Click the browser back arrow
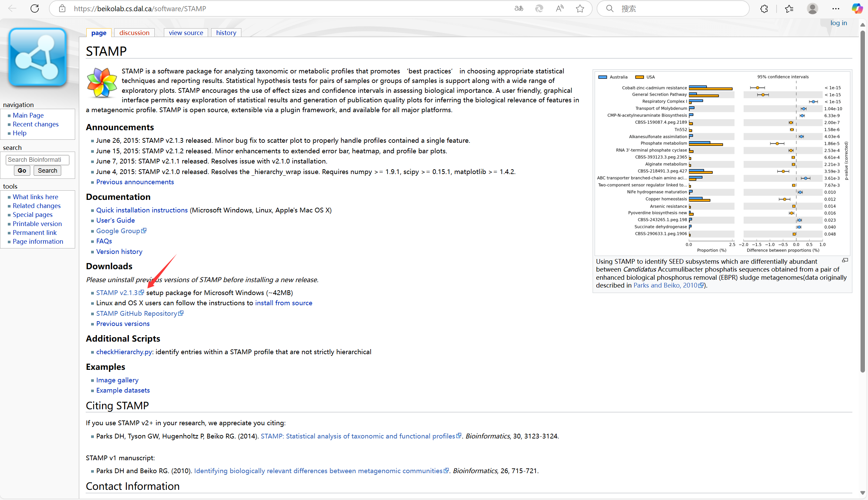 pos(12,8)
